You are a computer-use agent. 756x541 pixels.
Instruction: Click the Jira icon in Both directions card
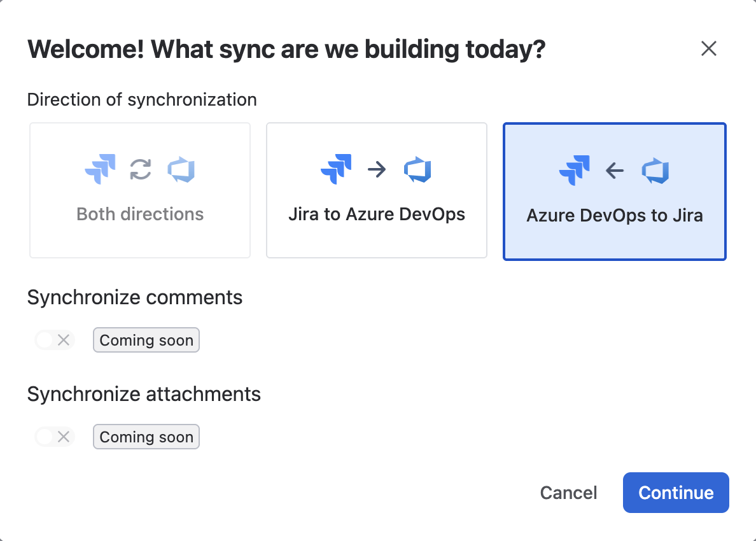pyautogui.click(x=101, y=169)
